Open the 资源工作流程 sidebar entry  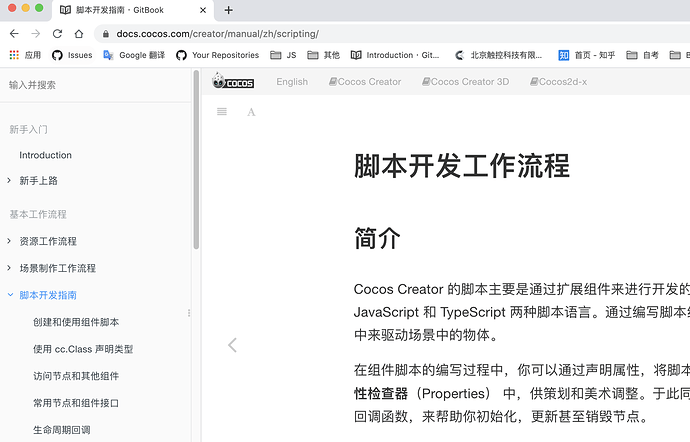(x=48, y=241)
